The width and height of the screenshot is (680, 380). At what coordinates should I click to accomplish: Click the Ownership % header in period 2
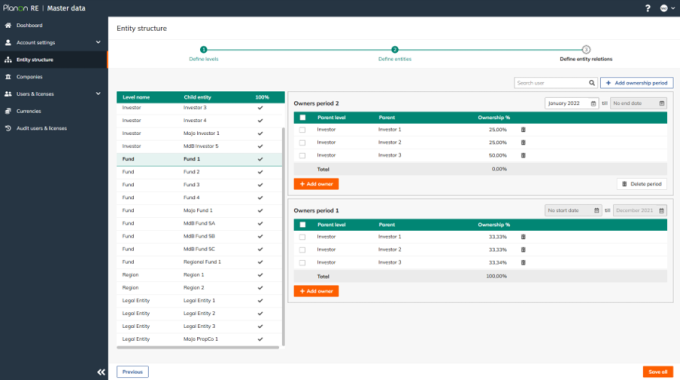click(494, 118)
